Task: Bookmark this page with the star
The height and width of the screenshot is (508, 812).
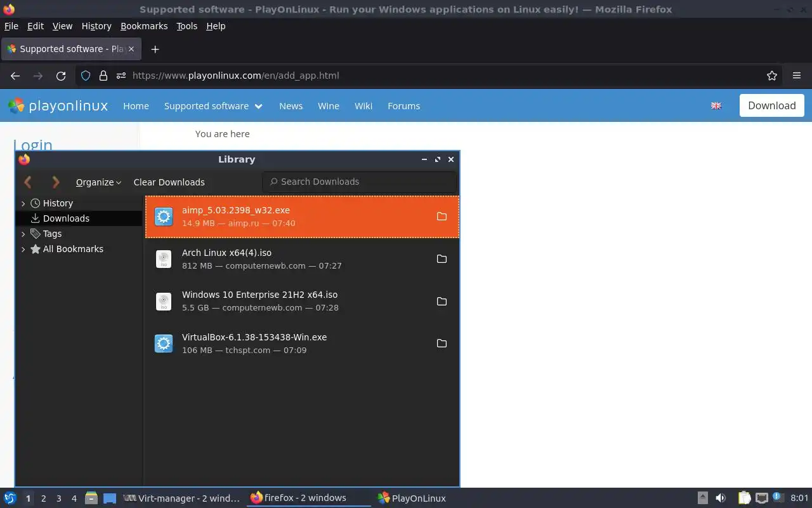Action: point(772,76)
